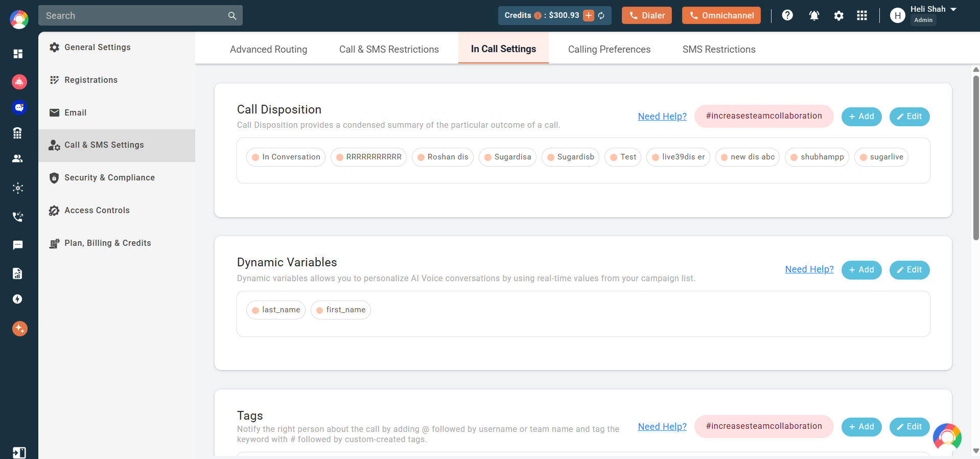Screen dimensions: 980x459
Task: Open the Calling Preferences tab
Action: [x=609, y=49]
